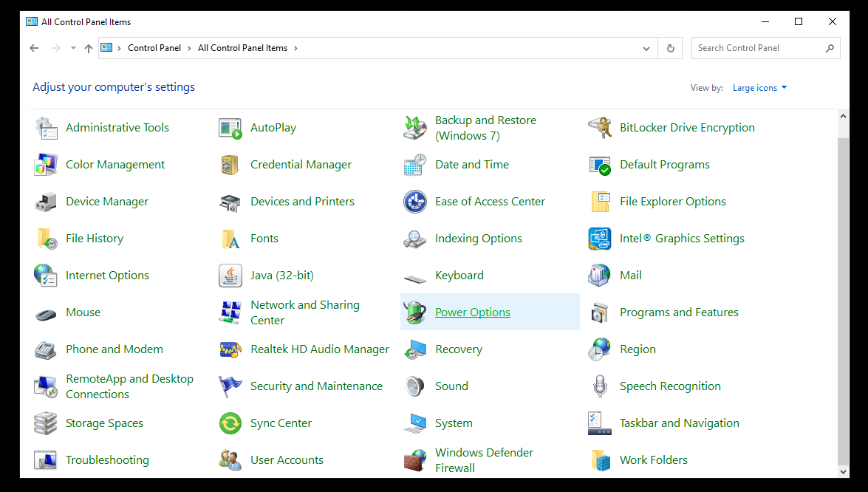Image resolution: width=868 pixels, height=492 pixels.
Task: Click the Internet Options globe icon
Action: [x=46, y=276]
